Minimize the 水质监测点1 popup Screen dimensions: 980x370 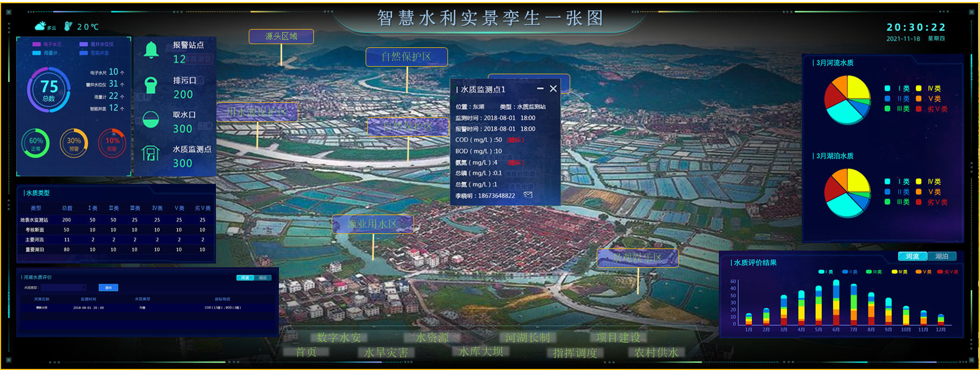pyautogui.click(x=540, y=88)
